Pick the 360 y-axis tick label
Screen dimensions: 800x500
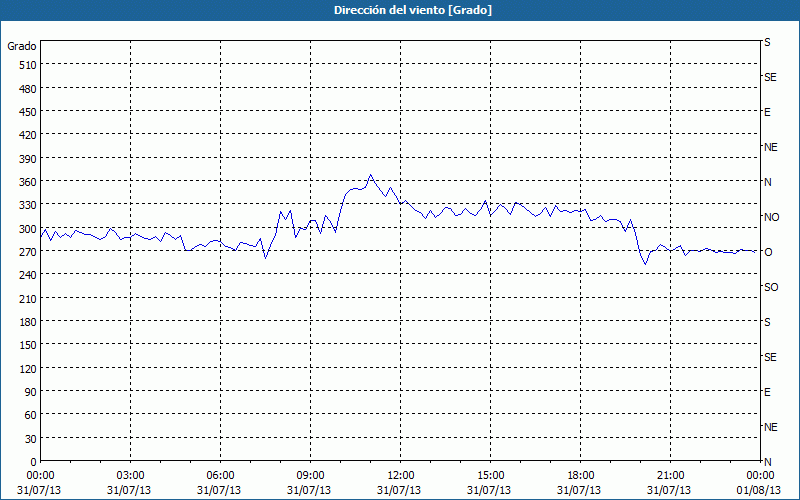[x=28, y=182]
